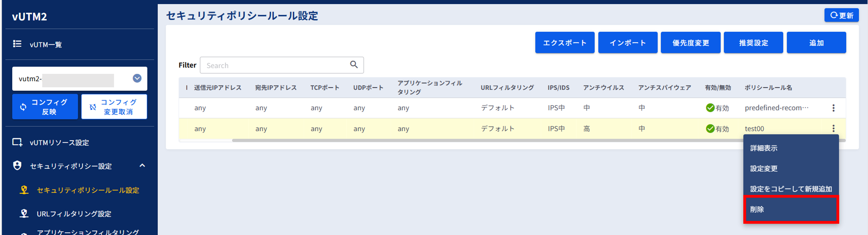Viewport: 868px width, 235px height.
Task: Click コンフィグ変更取消 cancel changes button
Action: tap(114, 107)
